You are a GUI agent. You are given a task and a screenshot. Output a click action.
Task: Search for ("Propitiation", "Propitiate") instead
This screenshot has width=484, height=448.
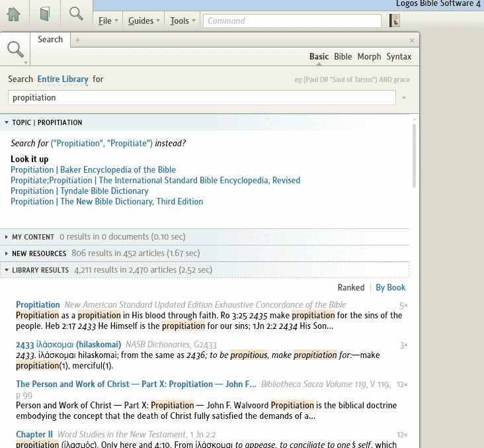coord(102,144)
